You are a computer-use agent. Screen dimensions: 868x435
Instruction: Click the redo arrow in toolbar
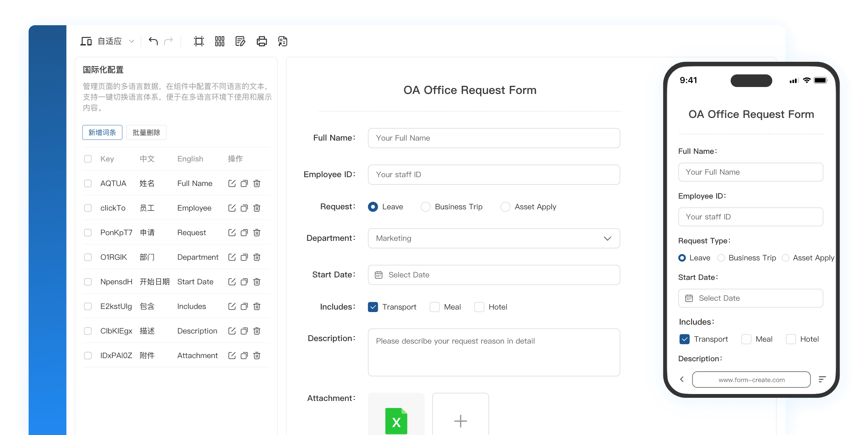point(168,41)
